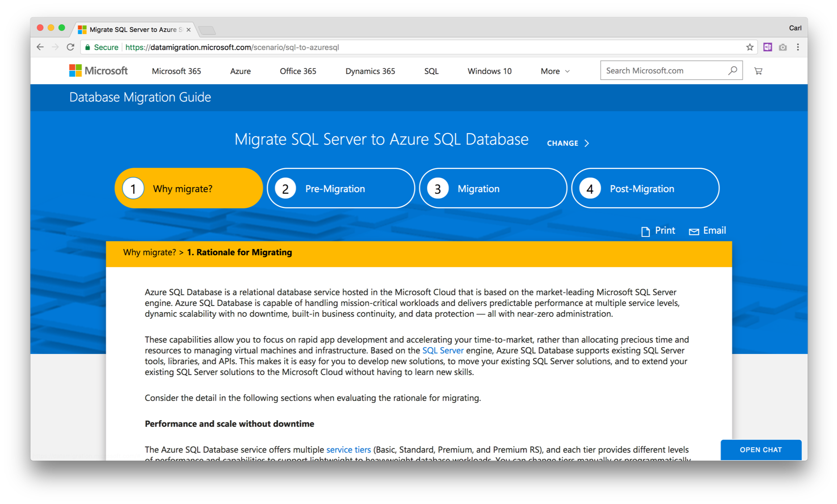Click the search magnifier icon
The image size is (837, 504).
tap(733, 70)
